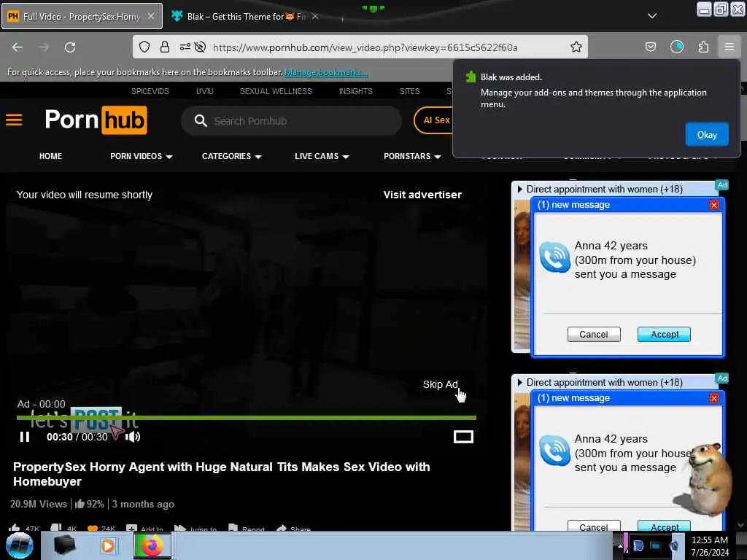Open Firefox application menu

coord(729,47)
